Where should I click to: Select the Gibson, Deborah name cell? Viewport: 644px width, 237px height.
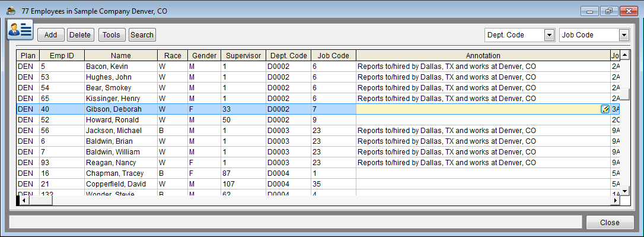coord(121,109)
